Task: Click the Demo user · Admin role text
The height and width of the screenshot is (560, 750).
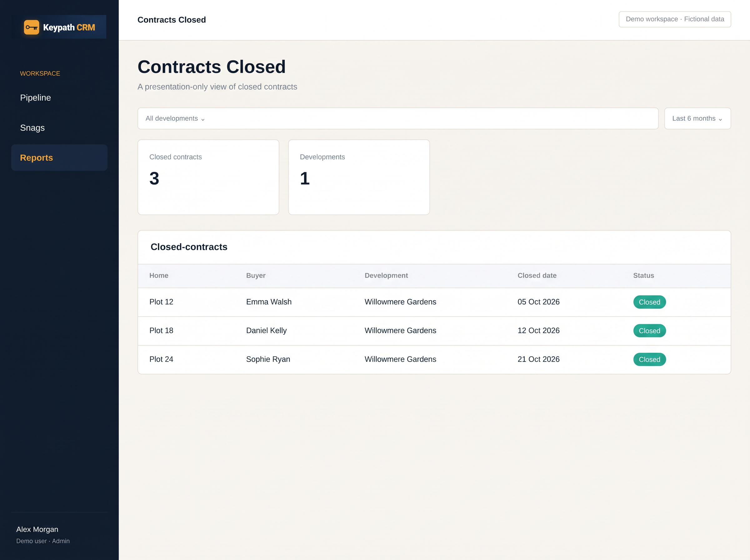Action: pos(43,541)
